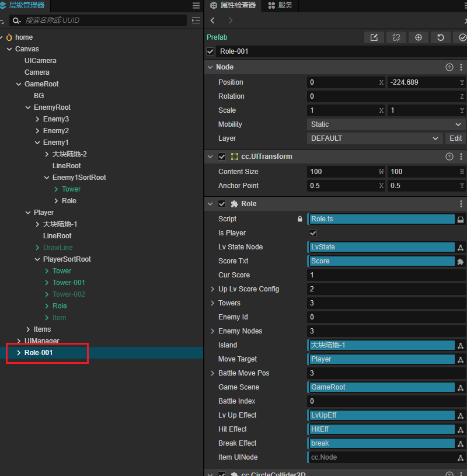Revert prefab changes with reset icon

tap(441, 37)
